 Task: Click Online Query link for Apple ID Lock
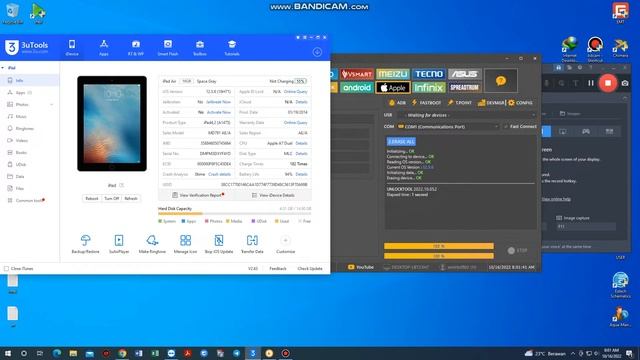[296, 92]
